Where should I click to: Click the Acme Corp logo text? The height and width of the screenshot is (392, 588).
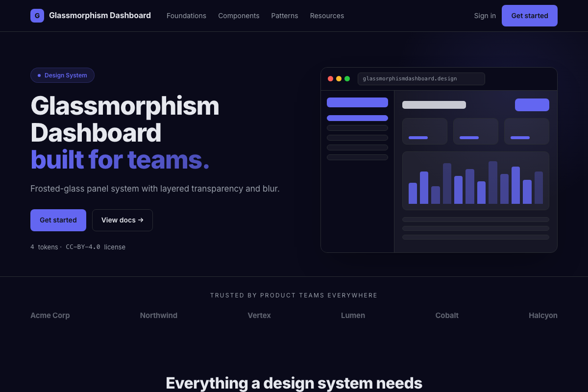pos(50,316)
